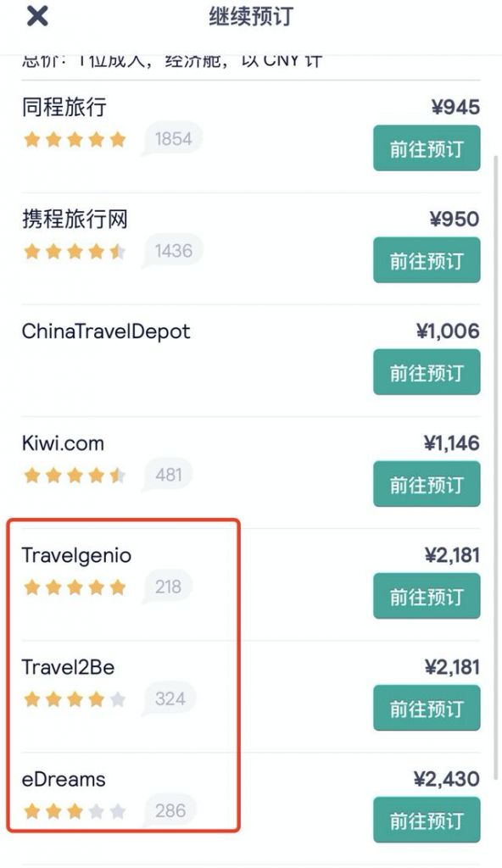Book with Kiwi.com at ¥1,146
Image resolution: width=502 pixels, height=868 pixels.
(427, 484)
